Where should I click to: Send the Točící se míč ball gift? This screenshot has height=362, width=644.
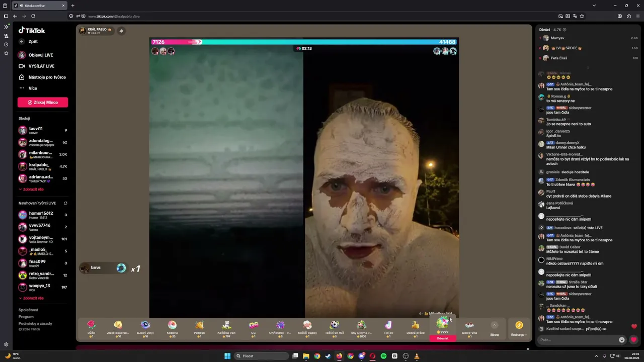(335, 328)
